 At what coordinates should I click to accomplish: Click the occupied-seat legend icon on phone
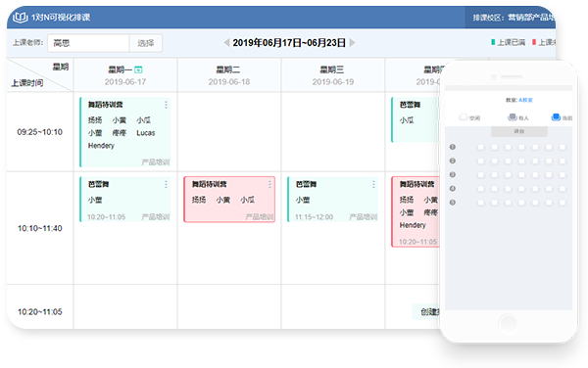[513, 117]
